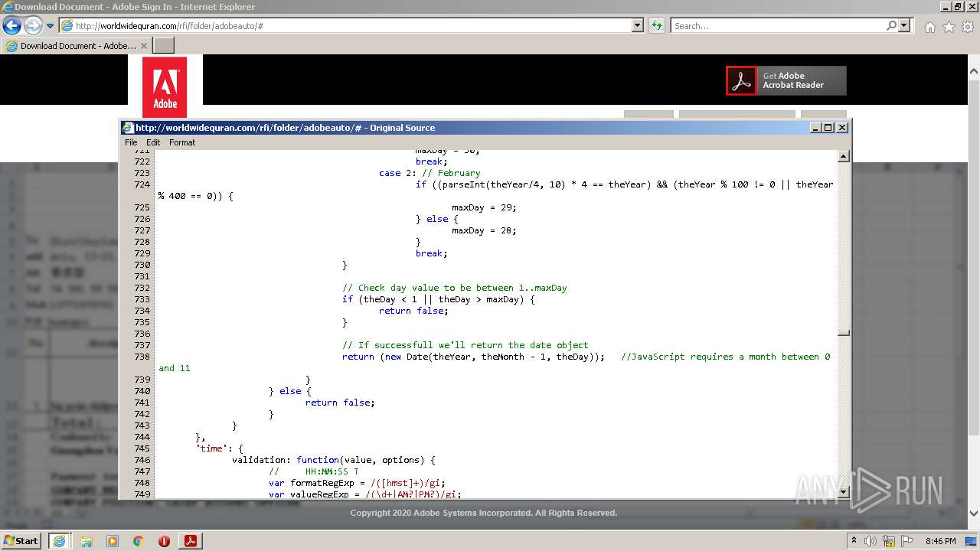
Task: Open the recent pages dropdown arrow
Action: click(x=51, y=26)
